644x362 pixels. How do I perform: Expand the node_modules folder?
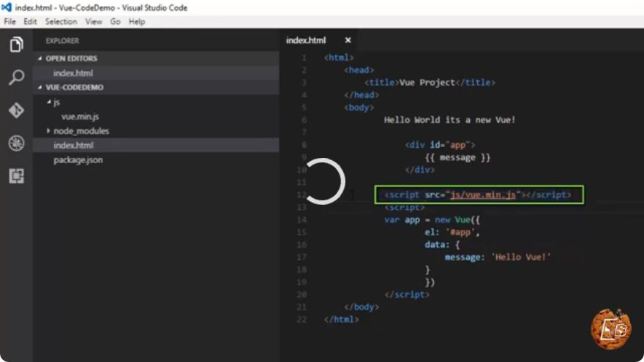tap(48, 130)
